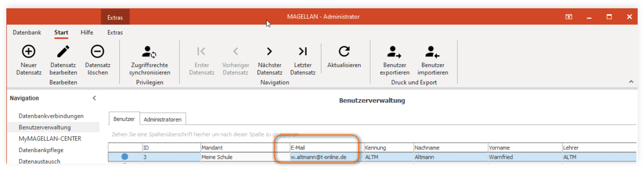This screenshot has height=170, width=644.
Task: Open the ribbon display options icon
Action: (x=569, y=17)
